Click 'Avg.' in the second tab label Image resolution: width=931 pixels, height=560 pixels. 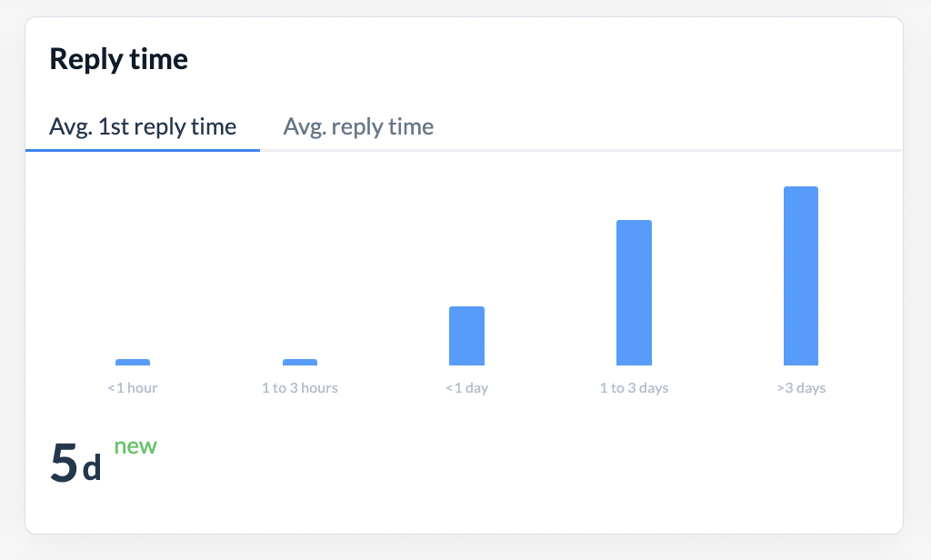[304, 126]
